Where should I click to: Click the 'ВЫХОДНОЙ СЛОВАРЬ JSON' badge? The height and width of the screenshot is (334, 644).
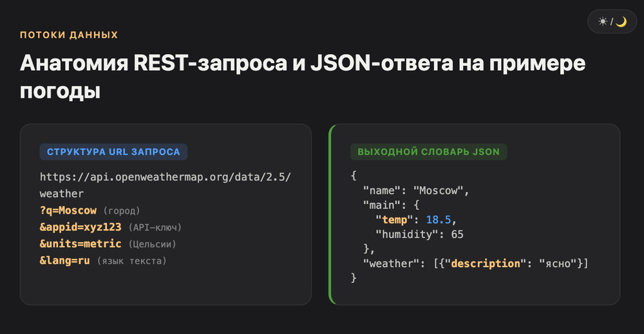[428, 152]
